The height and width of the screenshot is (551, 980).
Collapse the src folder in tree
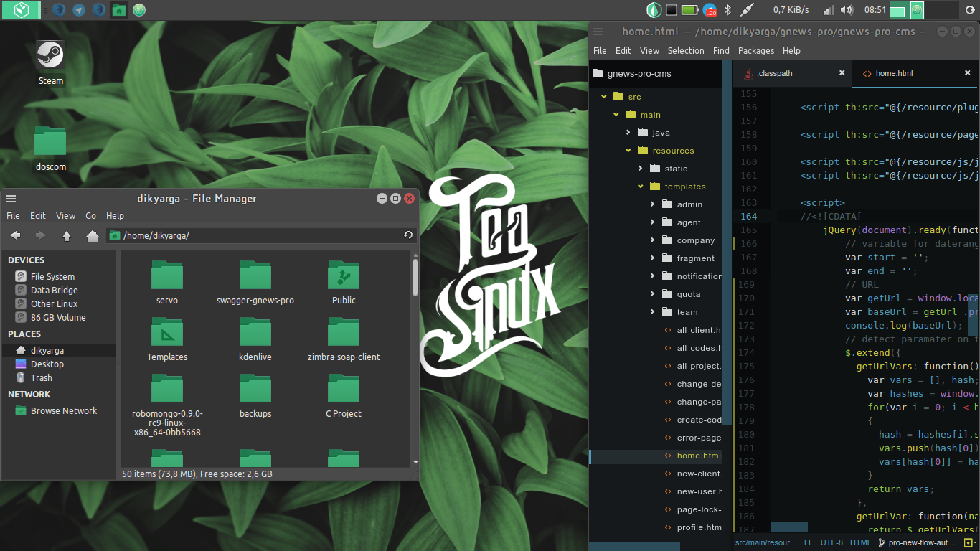(604, 97)
